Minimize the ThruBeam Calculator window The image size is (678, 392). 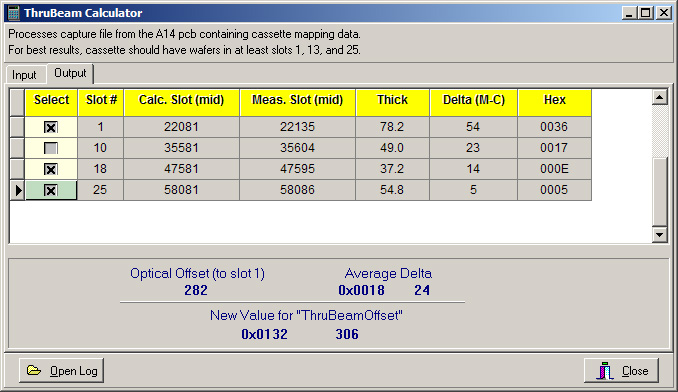point(630,13)
